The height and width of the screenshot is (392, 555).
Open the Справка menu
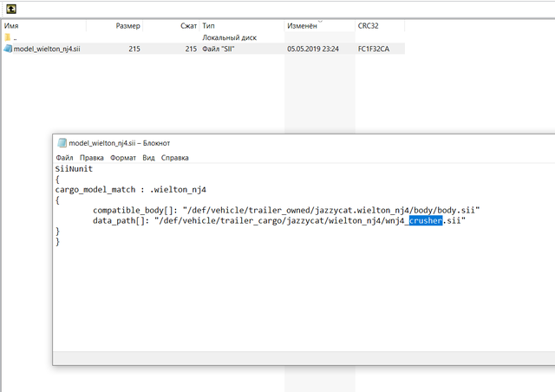(174, 158)
